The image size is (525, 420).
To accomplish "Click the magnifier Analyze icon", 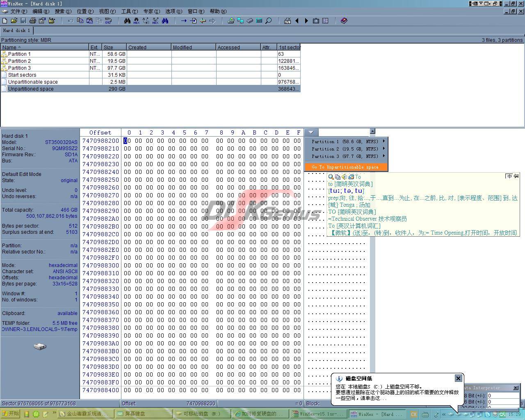I will [x=269, y=21].
